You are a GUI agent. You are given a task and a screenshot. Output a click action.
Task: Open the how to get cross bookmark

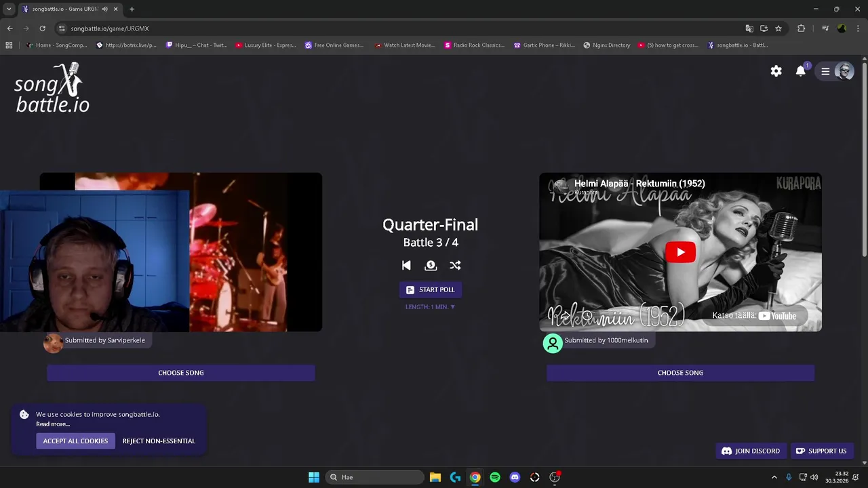[x=669, y=45]
